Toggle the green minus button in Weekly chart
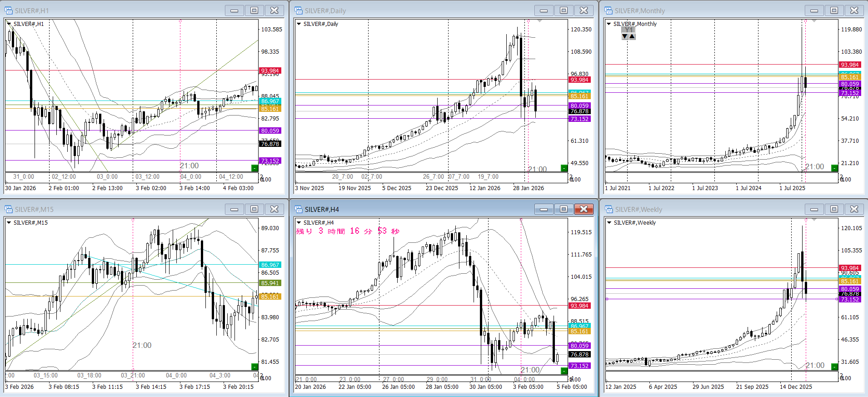 [x=834, y=367]
